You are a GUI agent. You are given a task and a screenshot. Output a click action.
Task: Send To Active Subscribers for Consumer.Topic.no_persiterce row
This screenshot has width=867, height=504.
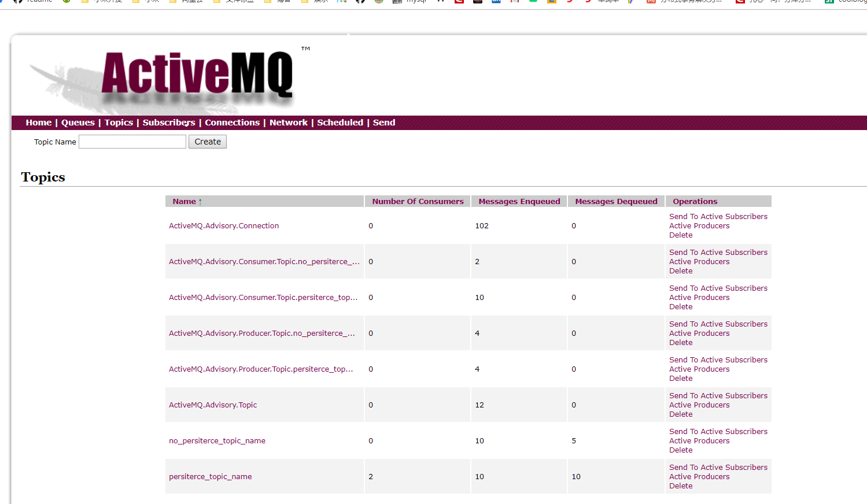(718, 253)
